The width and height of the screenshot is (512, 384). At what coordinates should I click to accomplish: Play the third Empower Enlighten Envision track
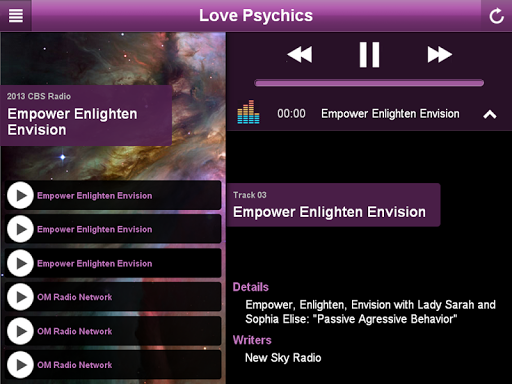[20, 263]
